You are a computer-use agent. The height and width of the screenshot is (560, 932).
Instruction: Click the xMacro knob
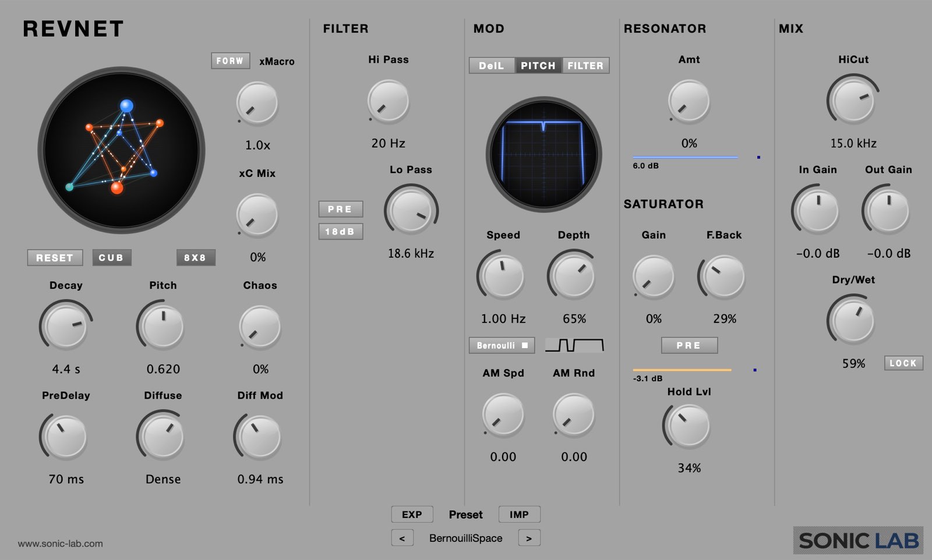click(x=257, y=102)
